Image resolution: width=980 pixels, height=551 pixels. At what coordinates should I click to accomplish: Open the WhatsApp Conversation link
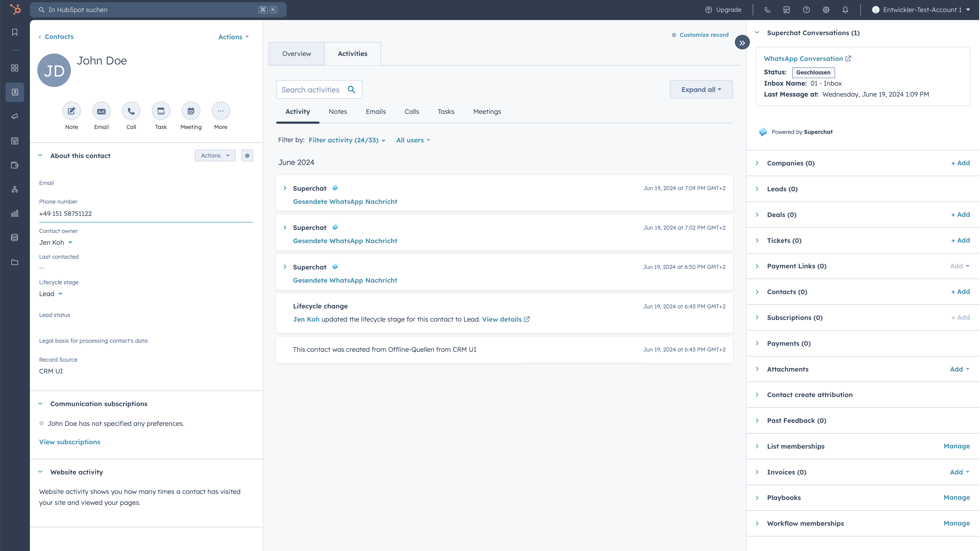(804, 58)
